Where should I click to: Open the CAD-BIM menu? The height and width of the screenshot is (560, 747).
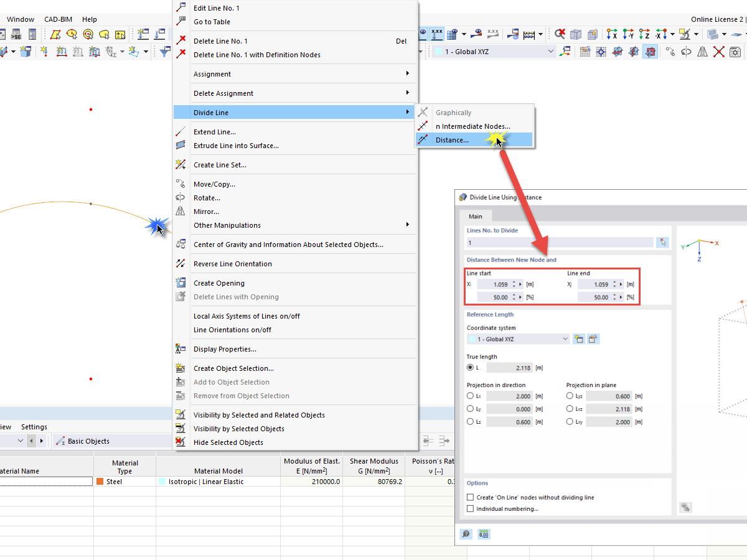(x=57, y=19)
